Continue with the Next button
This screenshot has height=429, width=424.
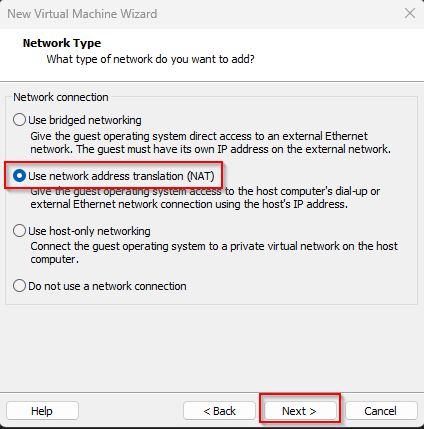point(299,411)
